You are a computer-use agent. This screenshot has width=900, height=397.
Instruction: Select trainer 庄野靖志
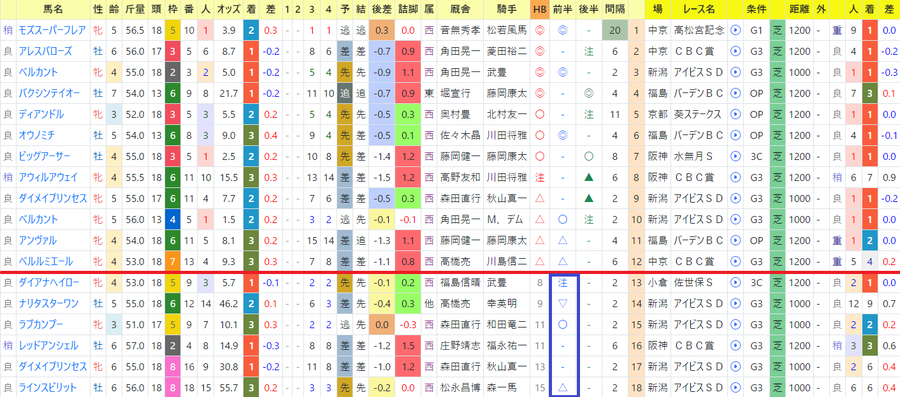click(460, 345)
